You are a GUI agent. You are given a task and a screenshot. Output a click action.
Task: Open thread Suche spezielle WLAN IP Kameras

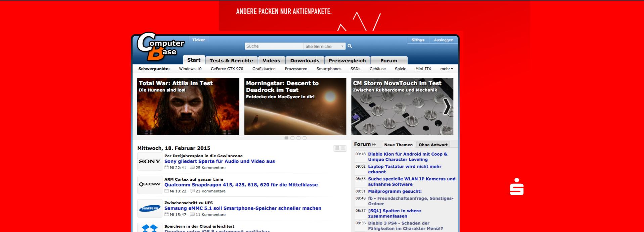click(x=412, y=181)
